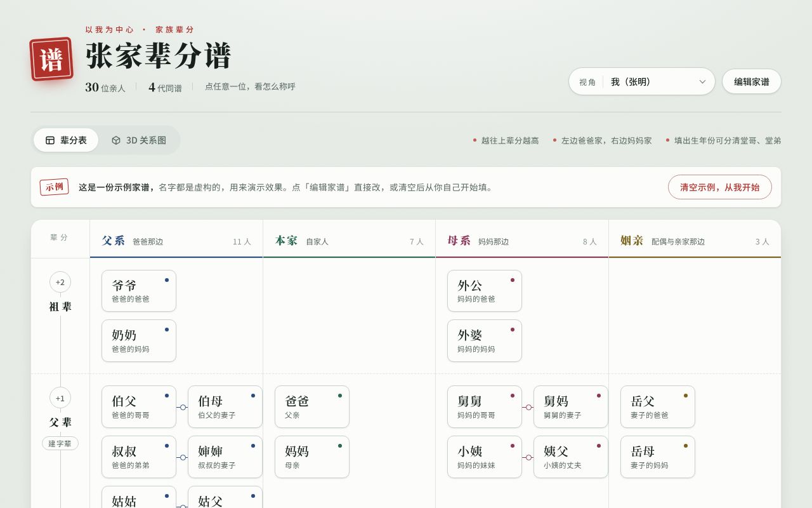
Task: Select the 伯母 card
Action: (x=225, y=407)
